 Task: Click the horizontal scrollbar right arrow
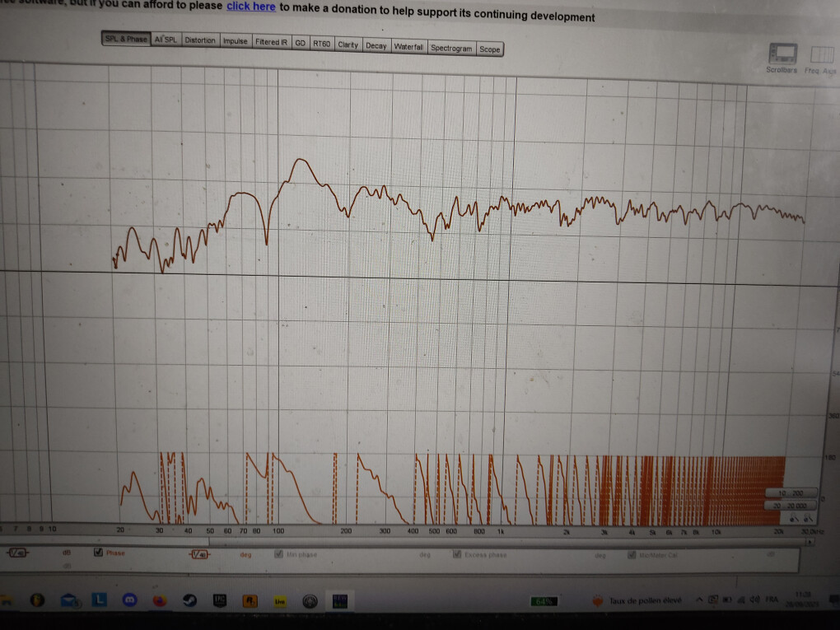click(810, 542)
